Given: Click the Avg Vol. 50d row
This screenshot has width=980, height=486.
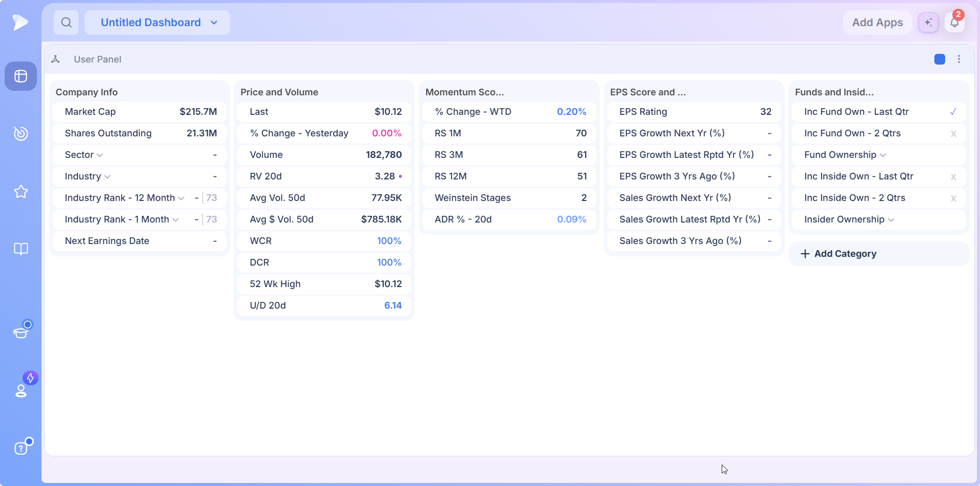Looking at the screenshot, I should [x=324, y=198].
